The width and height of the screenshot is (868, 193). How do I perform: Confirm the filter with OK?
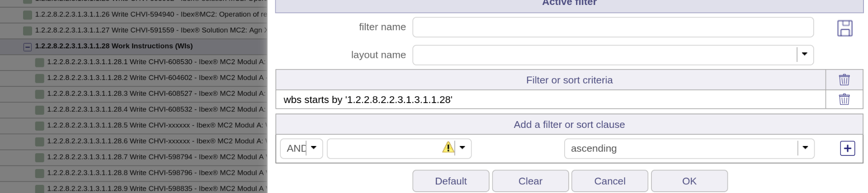pos(689,181)
